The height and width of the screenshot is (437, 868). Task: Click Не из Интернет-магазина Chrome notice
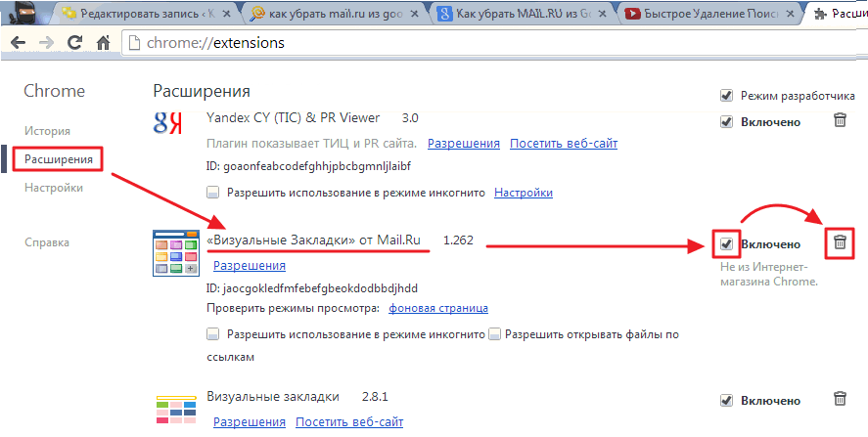(x=769, y=275)
